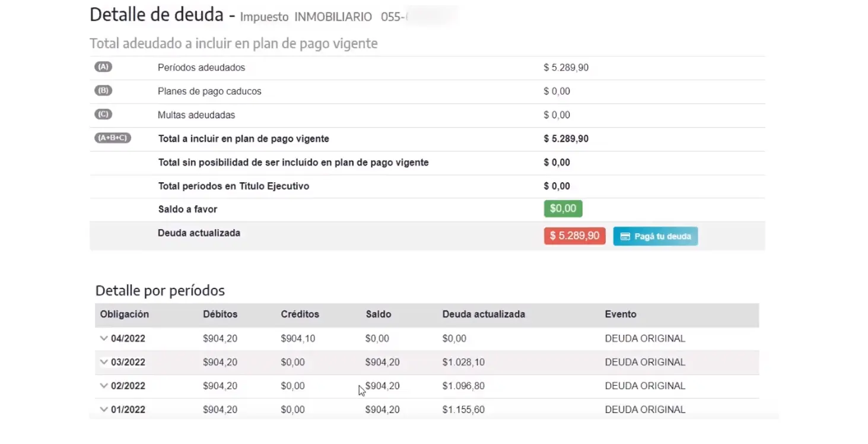868x444 pixels.
Task: Select the green $0,00 Saldo a favor badge
Action: tap(562, 208)
